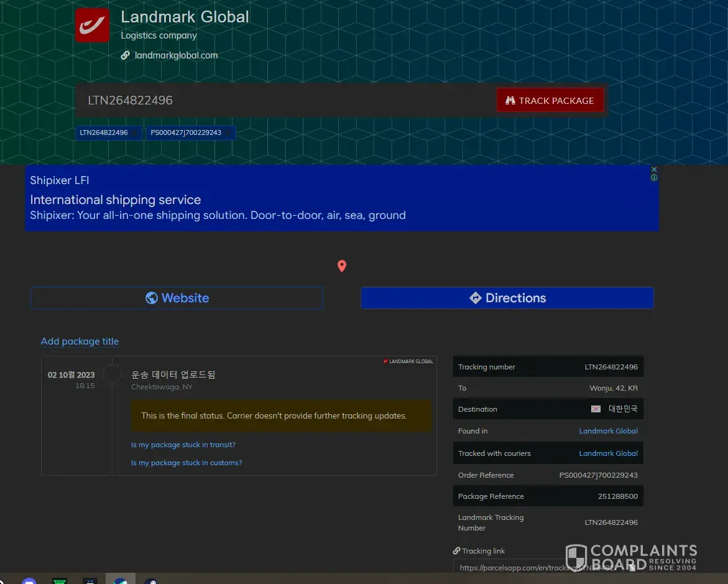The width and height of the screenshot is (728, 584).
Task: Click the Directions button
Action: coord(507,298)
